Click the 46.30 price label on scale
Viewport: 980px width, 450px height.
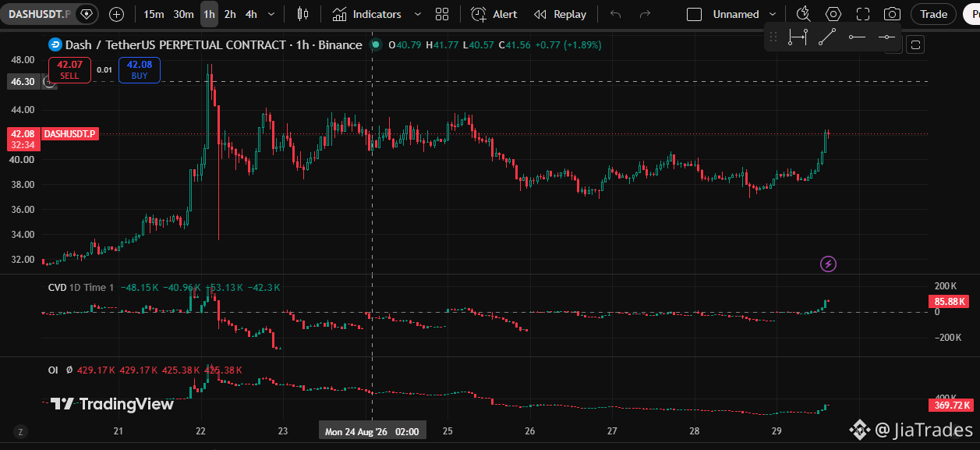pos(23,81)
